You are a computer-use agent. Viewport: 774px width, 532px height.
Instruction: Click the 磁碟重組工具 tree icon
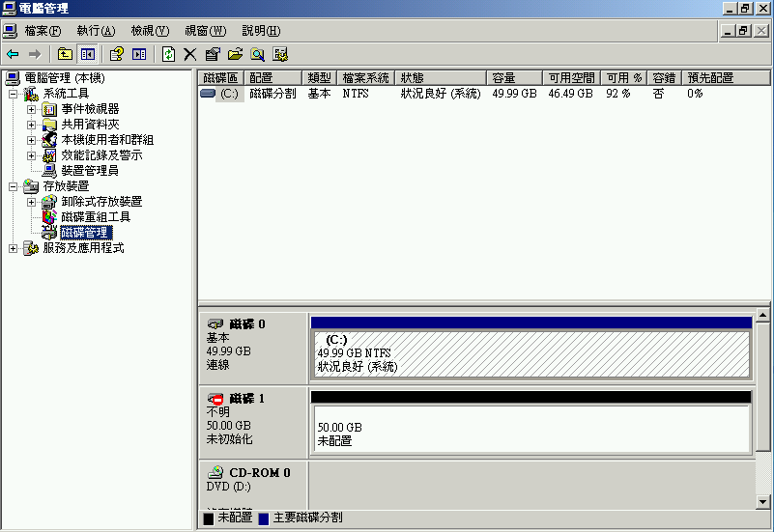(x=49, y=217)
